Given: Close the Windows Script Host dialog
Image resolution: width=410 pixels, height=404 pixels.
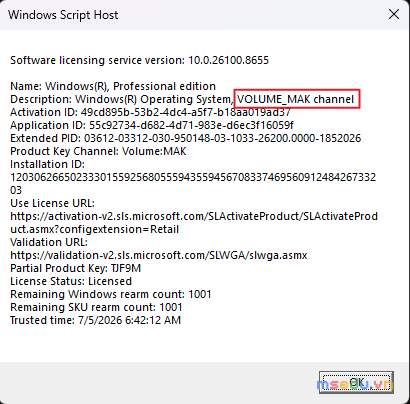Looking at the screenshot, I should coord(394,14).
